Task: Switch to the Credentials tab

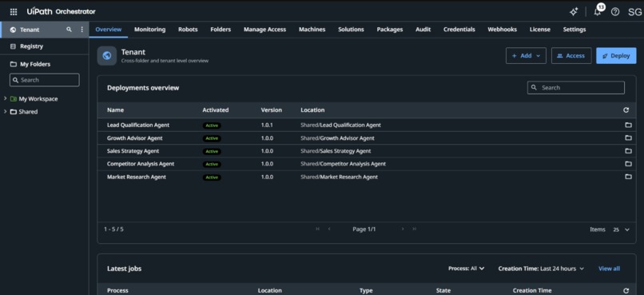Action: coord(459,30)
